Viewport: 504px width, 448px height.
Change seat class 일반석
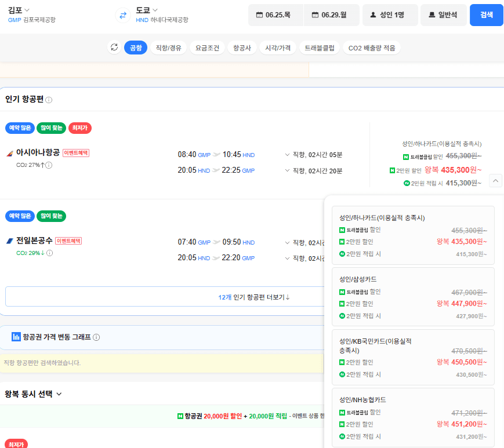(x=443, y=14)
